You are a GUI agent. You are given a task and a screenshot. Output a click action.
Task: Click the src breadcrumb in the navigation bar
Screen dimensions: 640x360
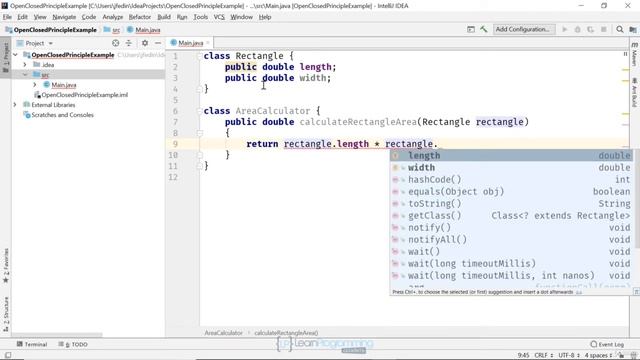click(112, 30)
